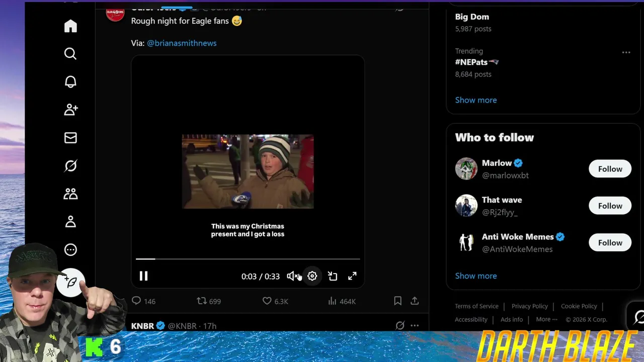
Task: Toggle picture-in-picture mini player icon
Action: click(x=333, y=276)
